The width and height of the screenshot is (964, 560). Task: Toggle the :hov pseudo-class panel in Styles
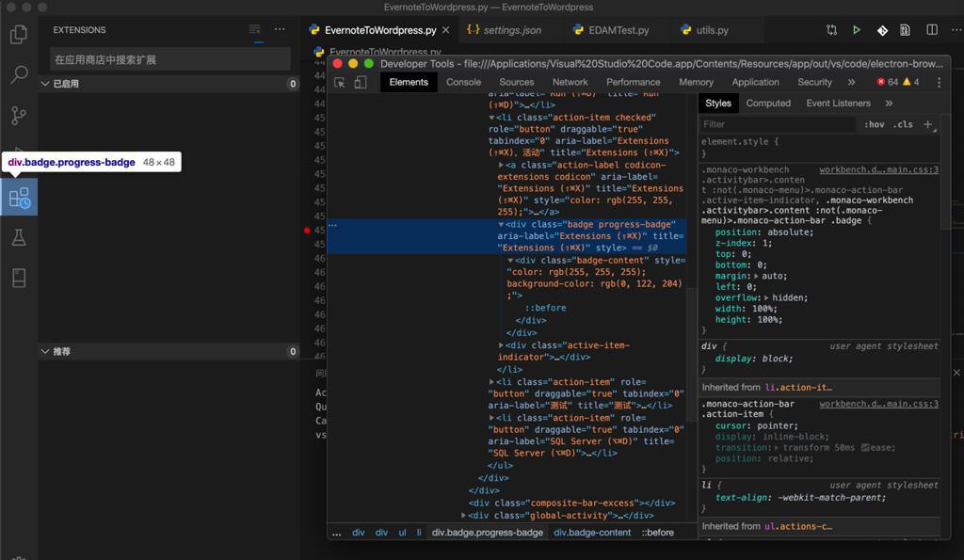pos(876,124)
